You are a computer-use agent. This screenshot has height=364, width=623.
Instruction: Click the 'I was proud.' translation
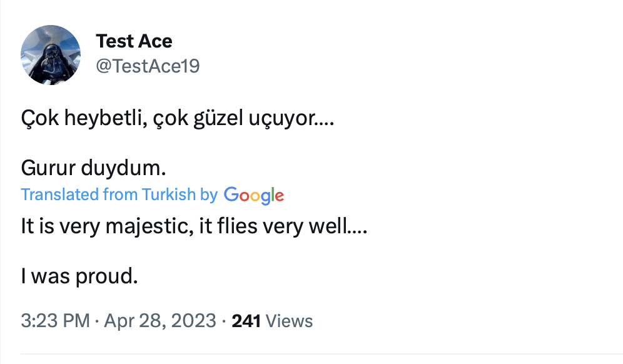79,276
